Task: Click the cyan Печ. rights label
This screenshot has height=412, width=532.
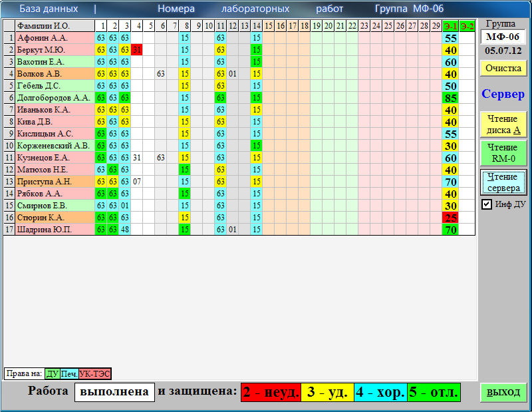Action: 69,374
